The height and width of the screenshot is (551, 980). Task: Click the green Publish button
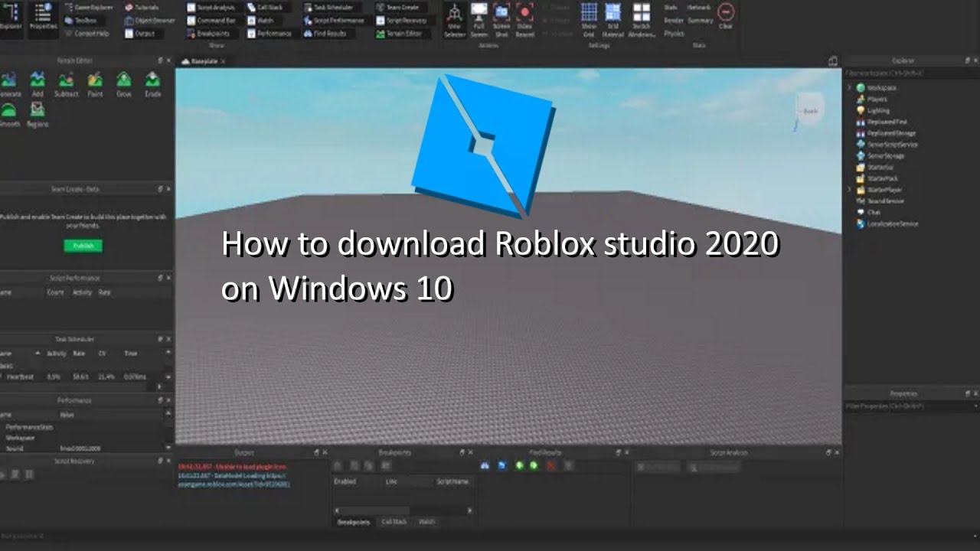pos(83,246)
